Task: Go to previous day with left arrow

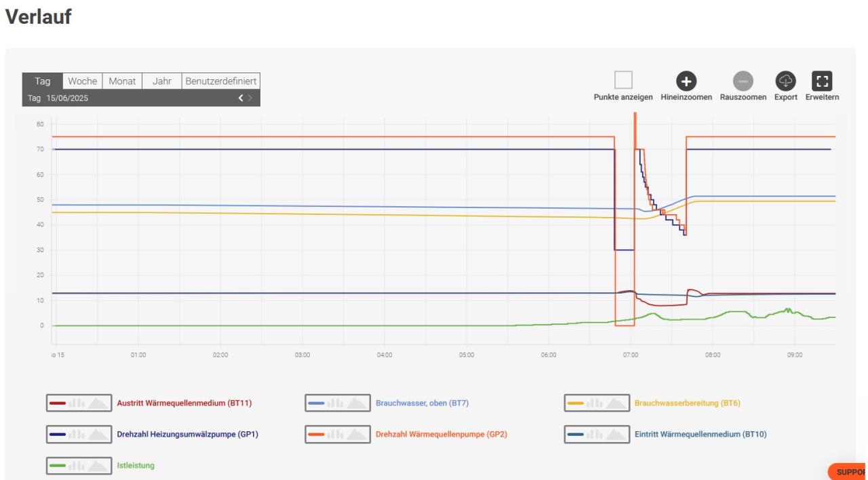Action: [x=240, y=98]
